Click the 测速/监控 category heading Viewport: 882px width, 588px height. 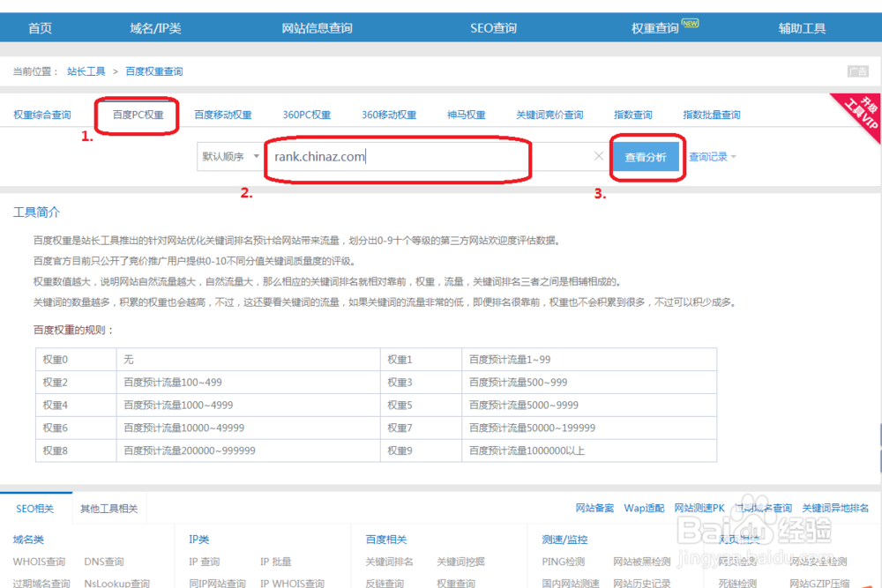pyautogui.click(x=564, y=540)
